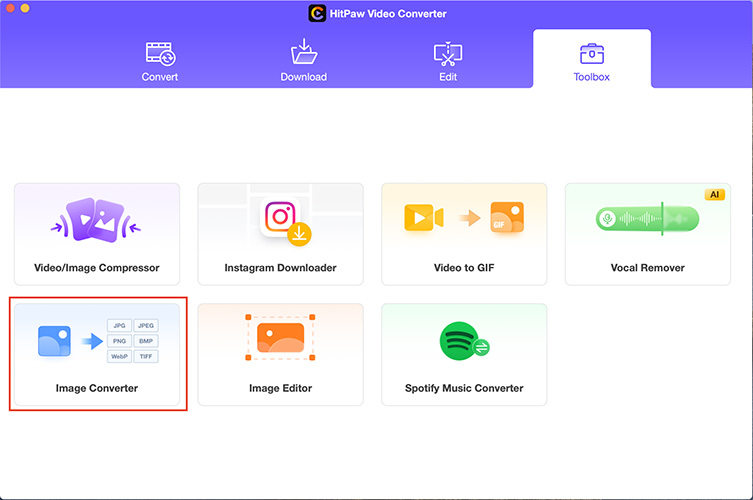
Task: Click the orange GIF image icon
Action: pyautogui.click(x=507, y=217)
